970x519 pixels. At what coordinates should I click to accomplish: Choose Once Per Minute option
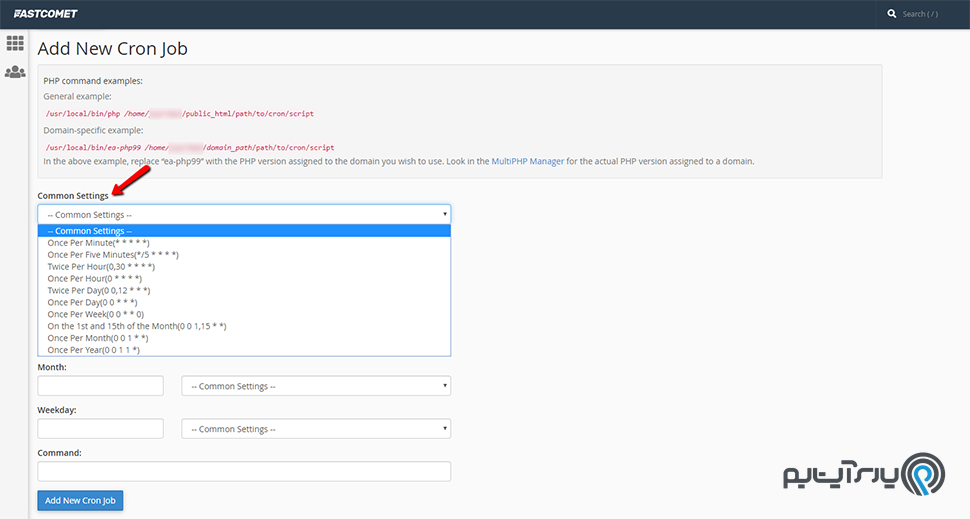click(98, 243)
